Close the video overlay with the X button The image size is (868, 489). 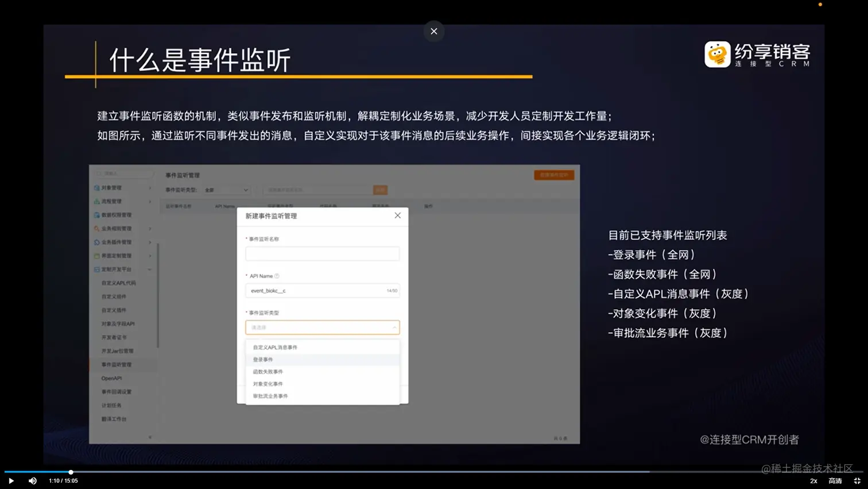point(434,31)
